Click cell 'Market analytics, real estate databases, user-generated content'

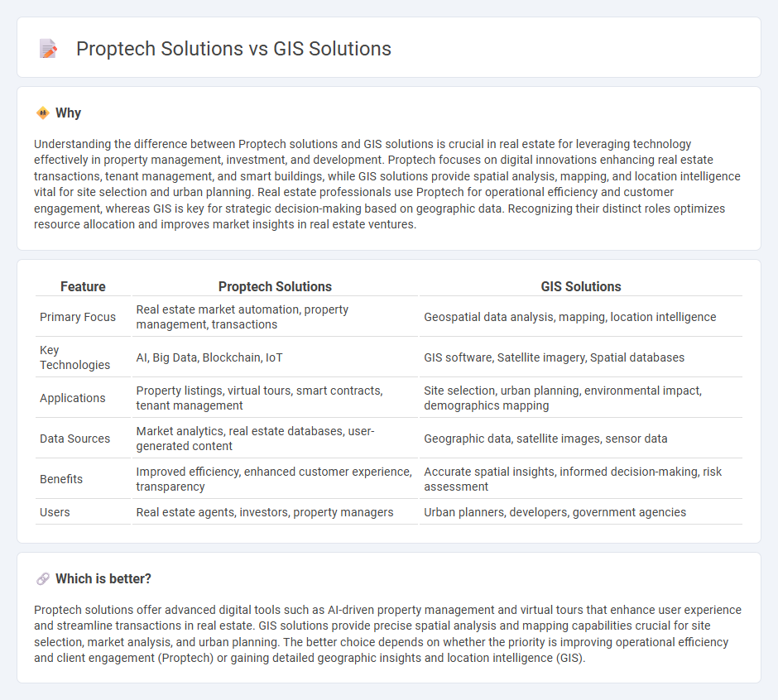pos(275,439)
